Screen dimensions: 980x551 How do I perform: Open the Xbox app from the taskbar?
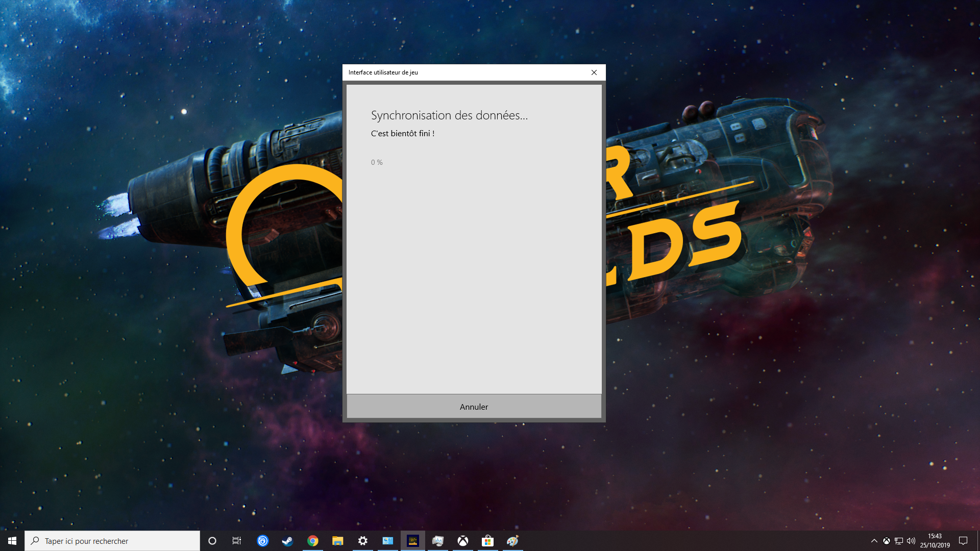(462, 541)
